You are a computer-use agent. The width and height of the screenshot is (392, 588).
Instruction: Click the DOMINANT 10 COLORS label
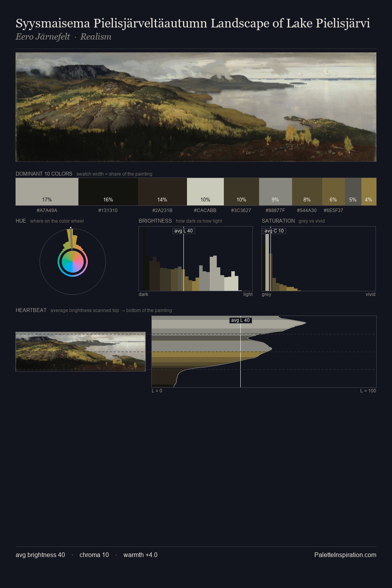[44, 174]
